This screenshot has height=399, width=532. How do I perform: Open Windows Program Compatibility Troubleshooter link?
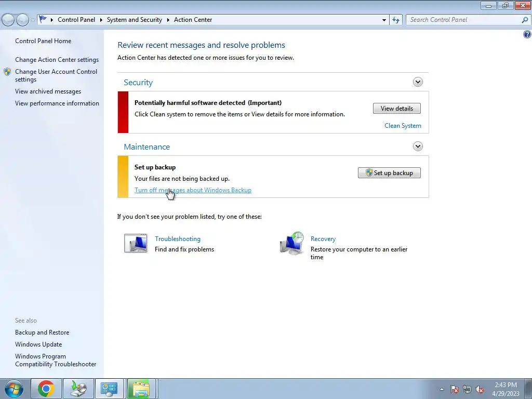pos(55,360)
